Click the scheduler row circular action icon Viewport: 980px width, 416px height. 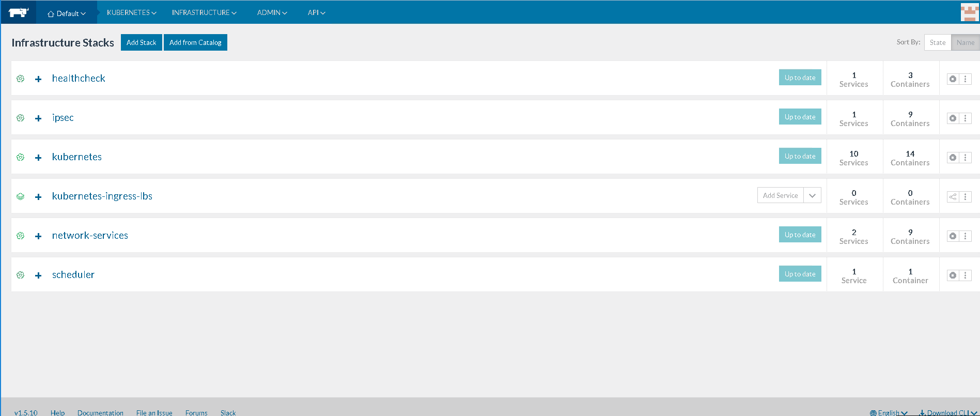coord(953,275)
